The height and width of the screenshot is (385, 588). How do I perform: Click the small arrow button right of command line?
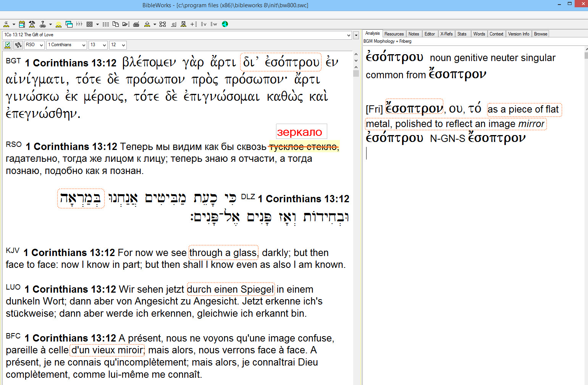coord(356,35)
